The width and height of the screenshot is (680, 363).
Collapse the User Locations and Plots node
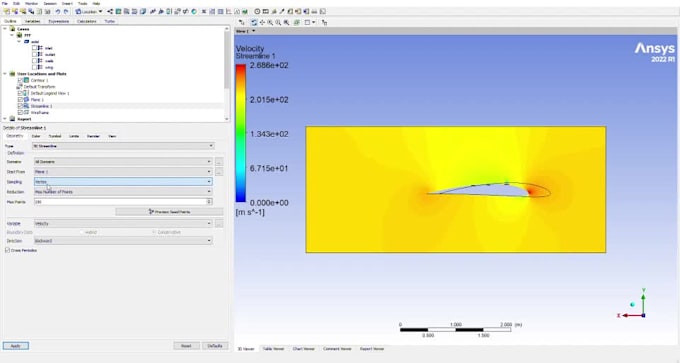(5, 74)
